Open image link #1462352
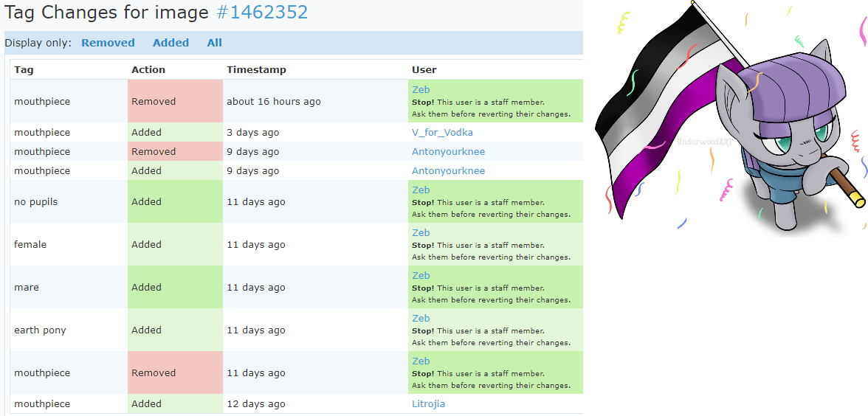The height and width of the screenshot is (416, 868). (x=263, y=12)
